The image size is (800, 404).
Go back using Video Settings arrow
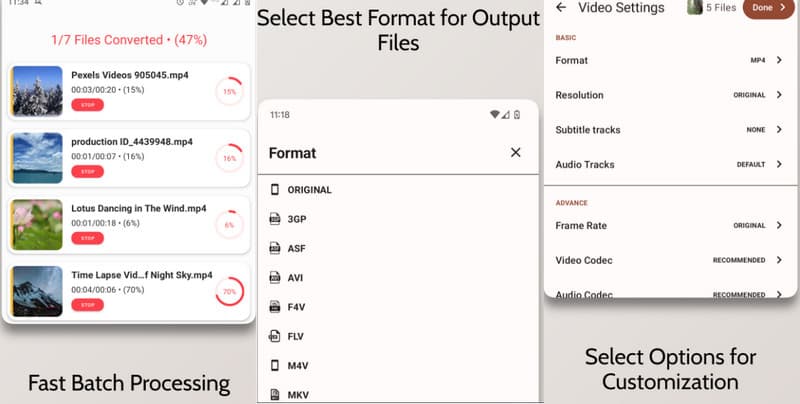pos(561,8)
